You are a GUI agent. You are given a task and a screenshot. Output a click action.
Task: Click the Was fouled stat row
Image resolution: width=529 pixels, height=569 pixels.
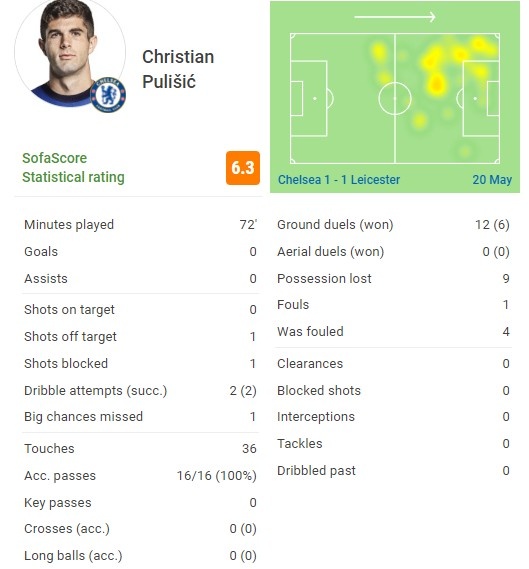pyautogui.click(x=394, y=332)
